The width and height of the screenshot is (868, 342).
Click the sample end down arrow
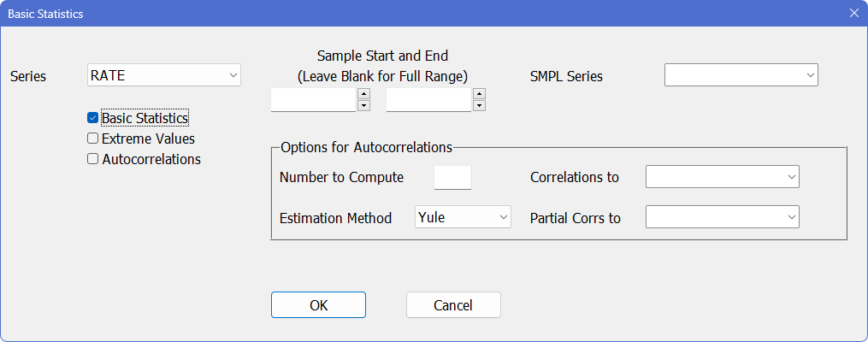pyautogui.click(x=479, y=105)
